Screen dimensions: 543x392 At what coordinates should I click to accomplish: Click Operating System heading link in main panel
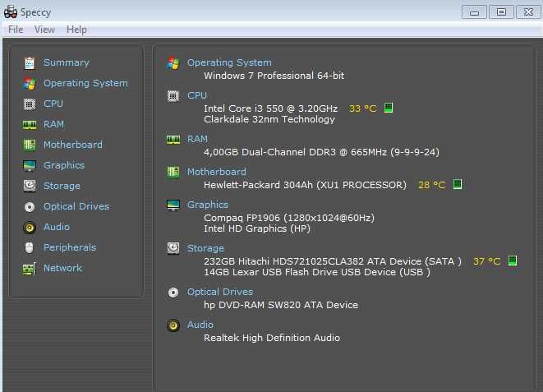(x=229, y=62)
